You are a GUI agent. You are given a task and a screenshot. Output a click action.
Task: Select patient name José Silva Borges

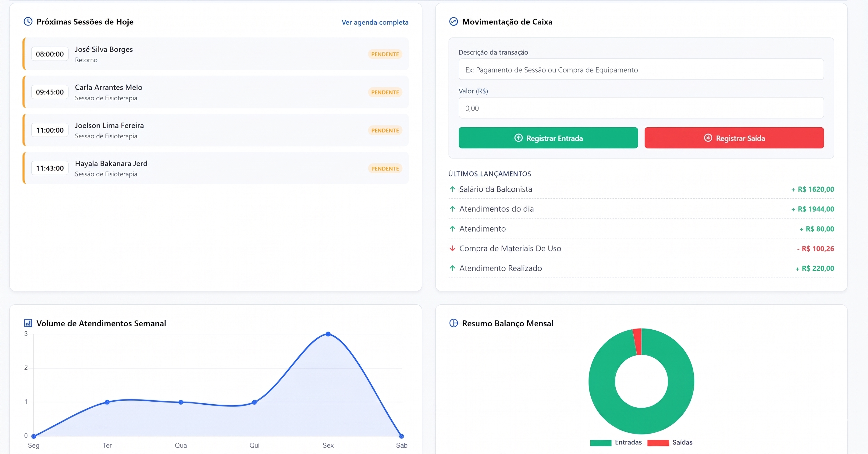[104, 49]
